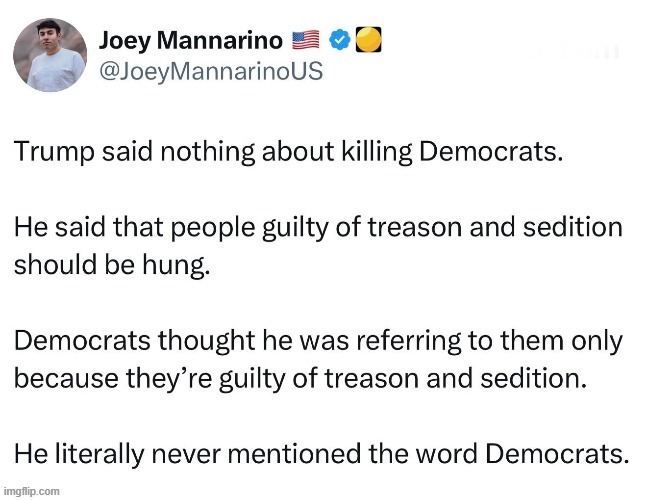This screenshot has height=500, width=647.
Task: Click the line starting 'He said that people guilty'
Action: [318, 227]
